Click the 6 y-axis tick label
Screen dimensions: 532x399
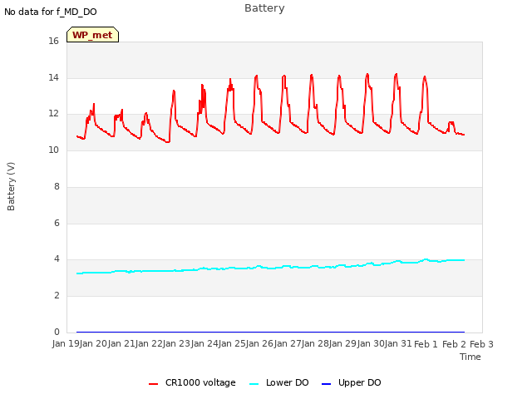tap(57, 223)
